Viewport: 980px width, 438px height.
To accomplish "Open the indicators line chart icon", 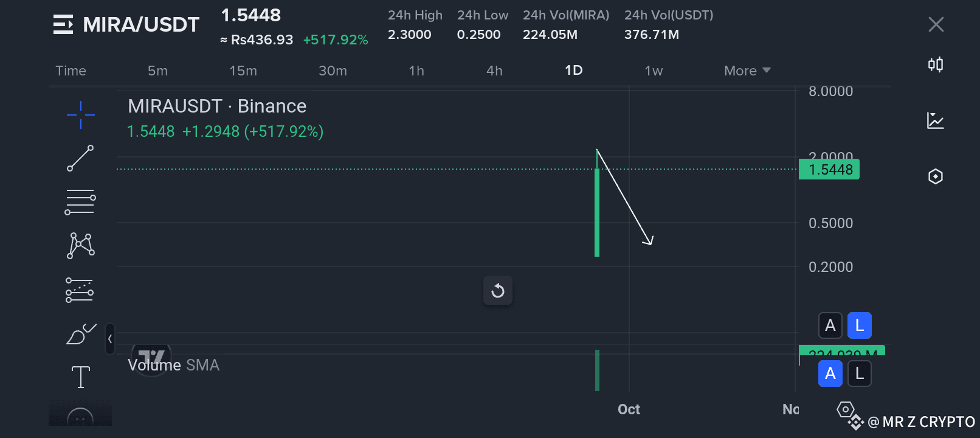I will click(936, 120).
